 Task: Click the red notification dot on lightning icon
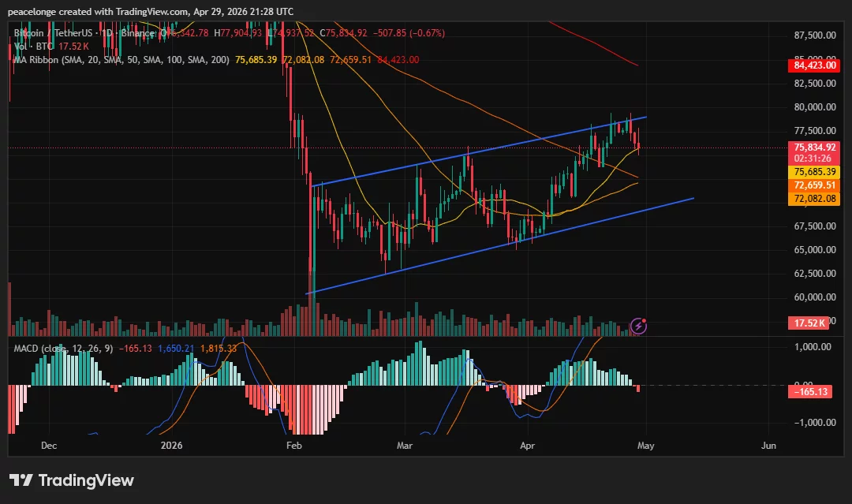[x=644, y=320]
